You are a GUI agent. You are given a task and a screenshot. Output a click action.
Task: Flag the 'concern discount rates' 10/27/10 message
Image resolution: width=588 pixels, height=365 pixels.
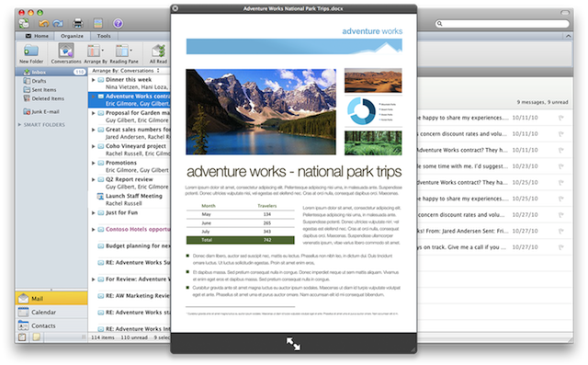click(561, 215)
